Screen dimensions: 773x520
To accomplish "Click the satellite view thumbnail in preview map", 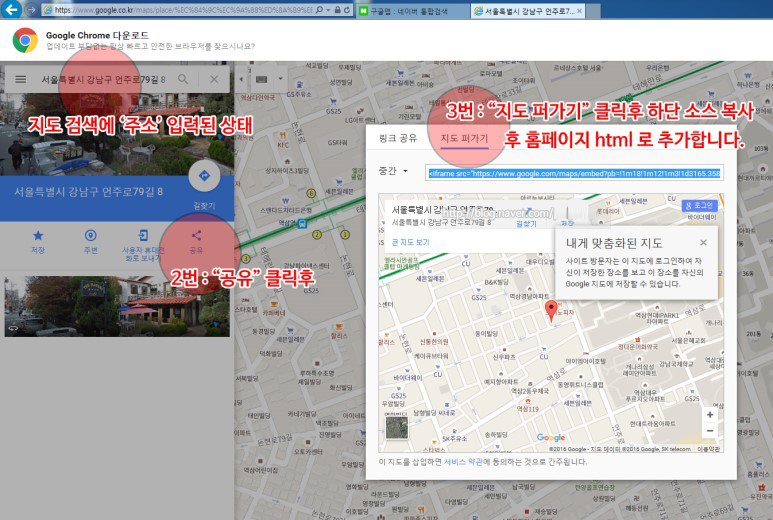I will click(396, 427).
